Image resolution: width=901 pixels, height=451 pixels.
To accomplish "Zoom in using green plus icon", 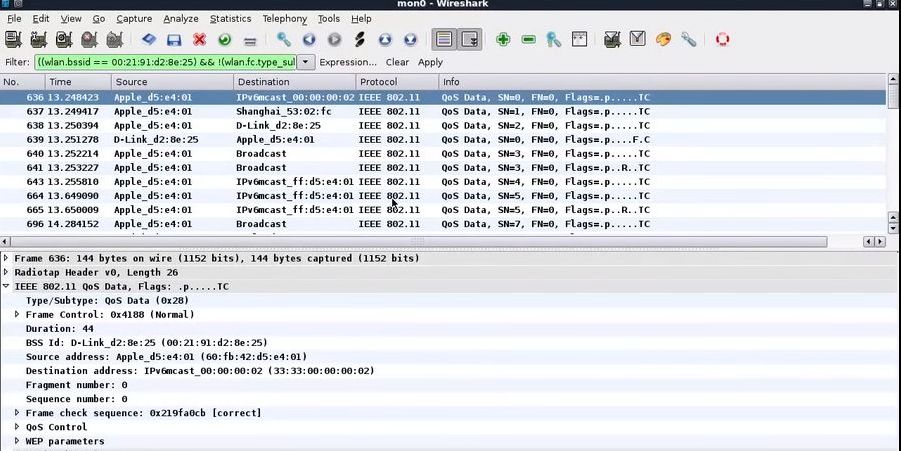I will pyautogui.click(x=503, y=40).
